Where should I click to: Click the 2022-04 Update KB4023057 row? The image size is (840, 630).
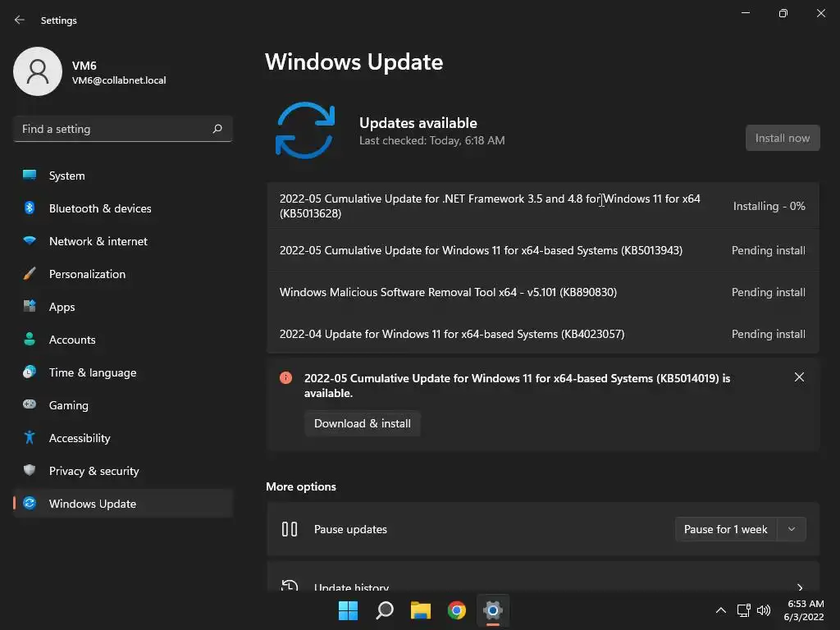point(543,334)
